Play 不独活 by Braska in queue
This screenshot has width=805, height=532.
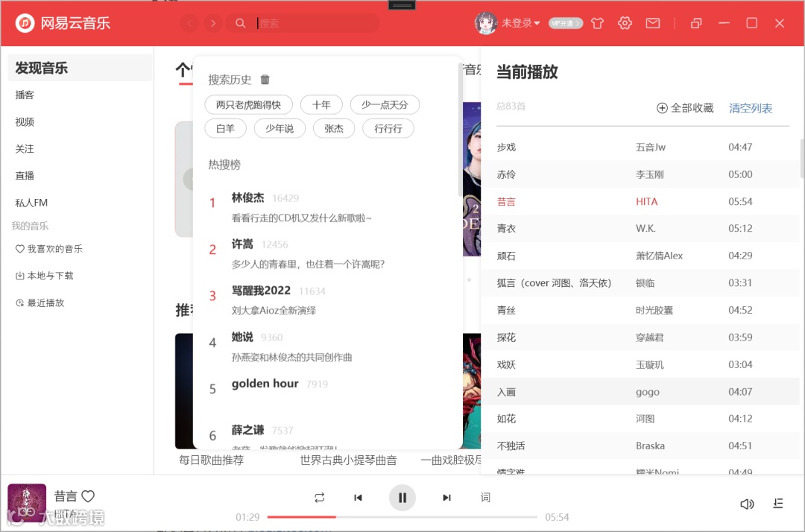640,446
